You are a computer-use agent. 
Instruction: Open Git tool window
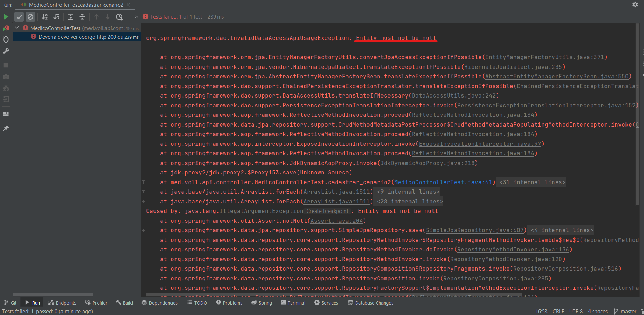[x=10, y=303]
